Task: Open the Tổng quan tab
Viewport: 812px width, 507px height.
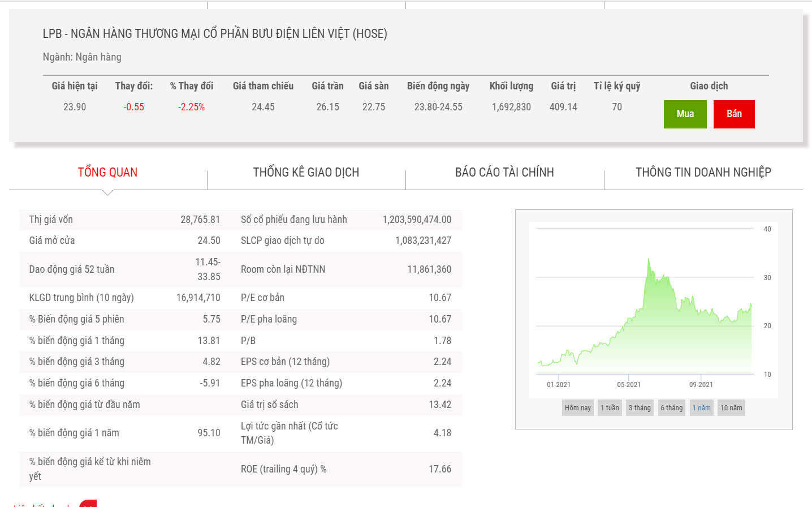Action: [107, 173]
